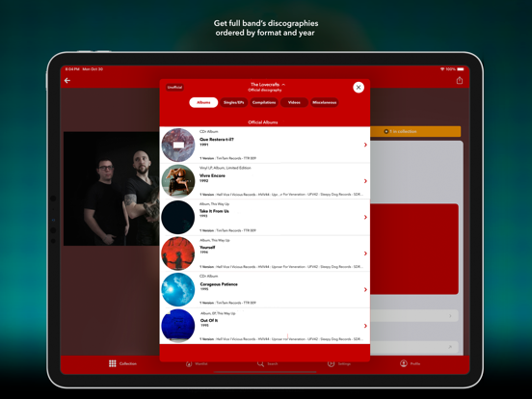
Task: Expand Yourself row chevron
Action: (x=365, y=253)
